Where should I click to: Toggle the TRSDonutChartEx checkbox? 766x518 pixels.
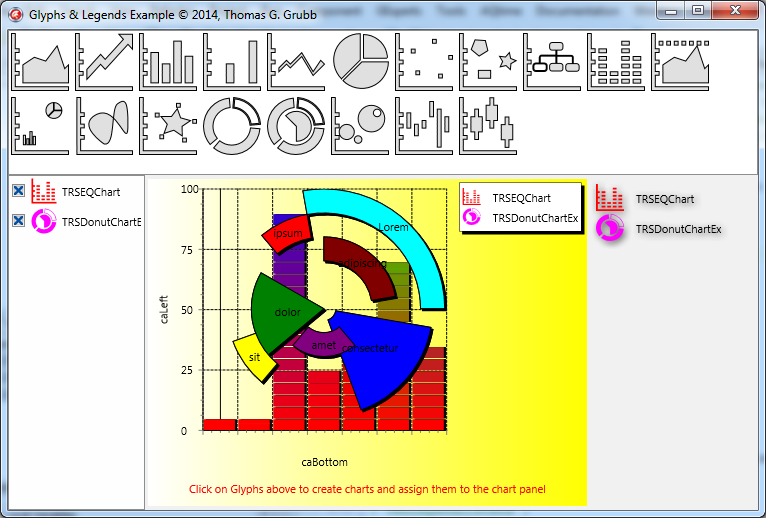point(18,221)
